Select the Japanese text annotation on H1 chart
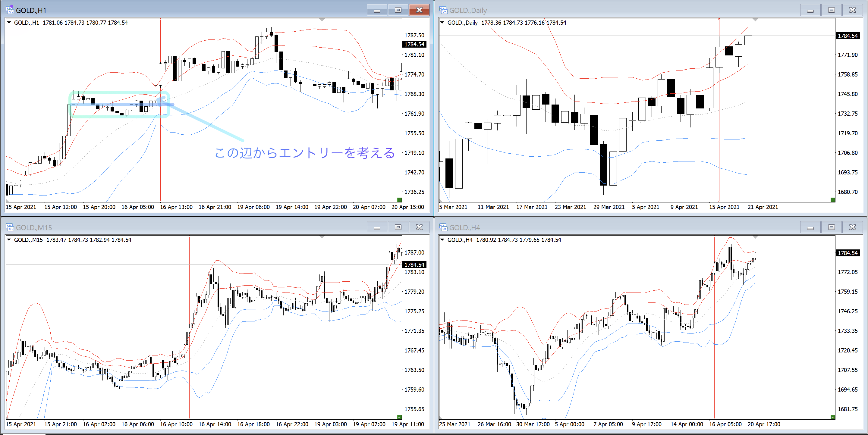868x435 pixels. click(x=304, y=153)
